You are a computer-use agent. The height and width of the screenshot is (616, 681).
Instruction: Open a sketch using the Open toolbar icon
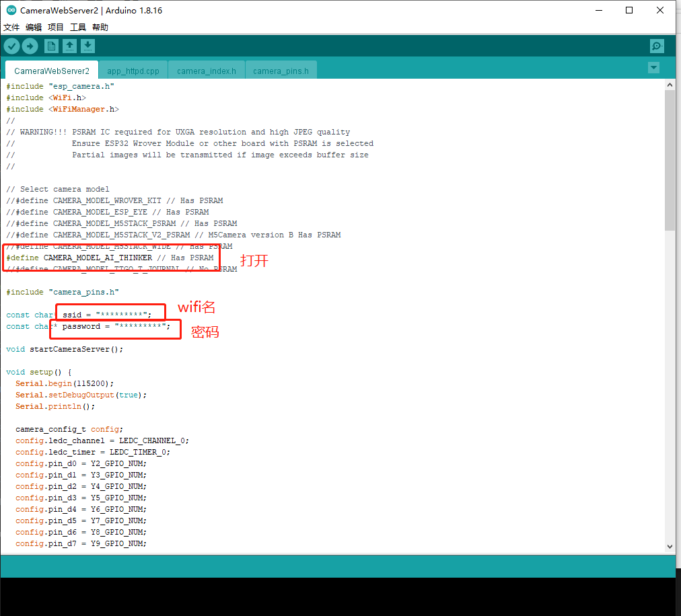[x=70, y=46]
